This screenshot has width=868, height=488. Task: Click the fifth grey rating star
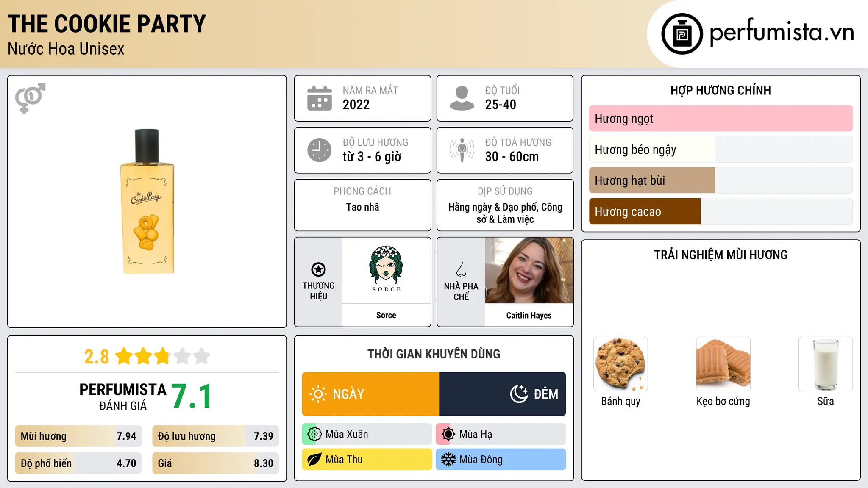pos(202,356)
